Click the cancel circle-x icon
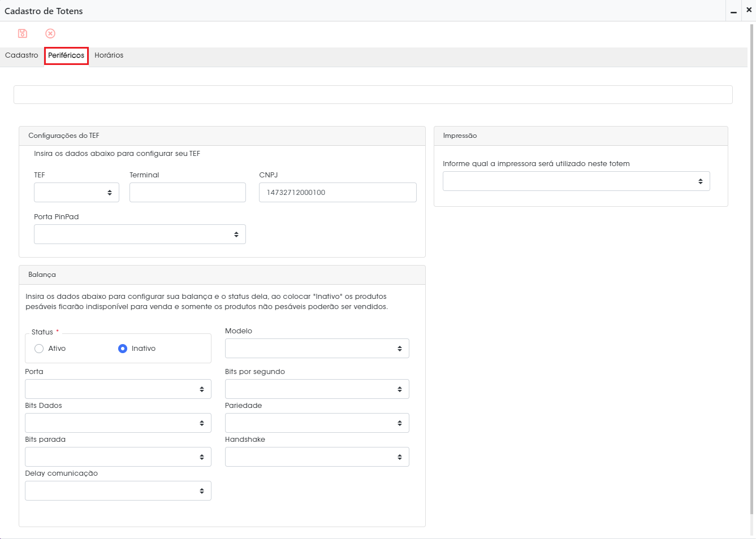 click(50, 34)
